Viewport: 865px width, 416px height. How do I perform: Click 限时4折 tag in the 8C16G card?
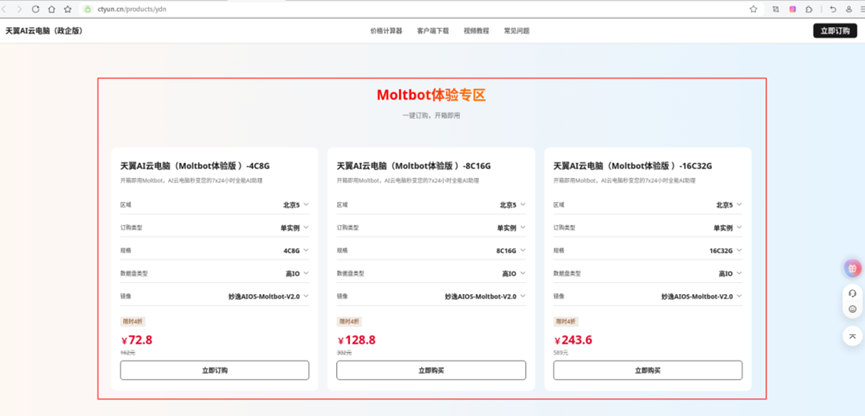349,321
